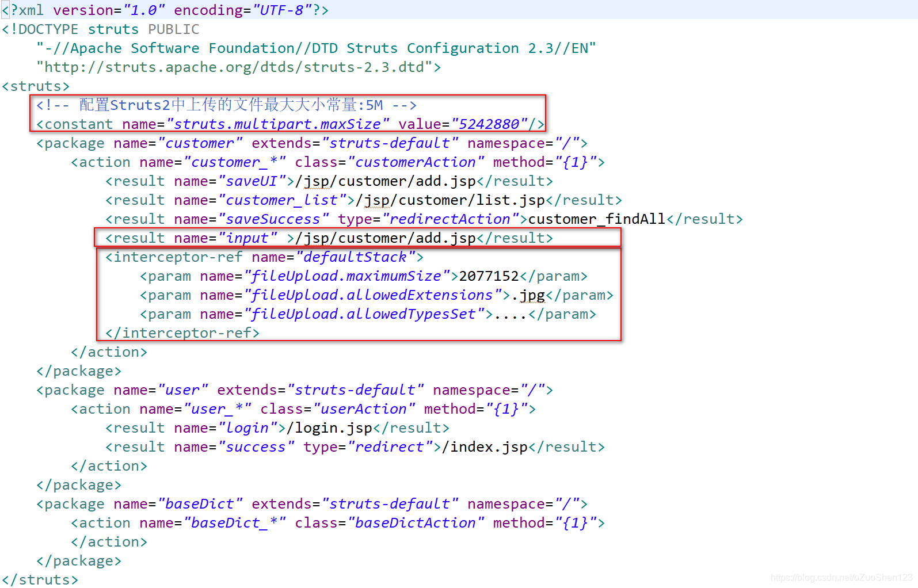Click package name "customer"
918x588 pixels.
[x=200, y=143]
